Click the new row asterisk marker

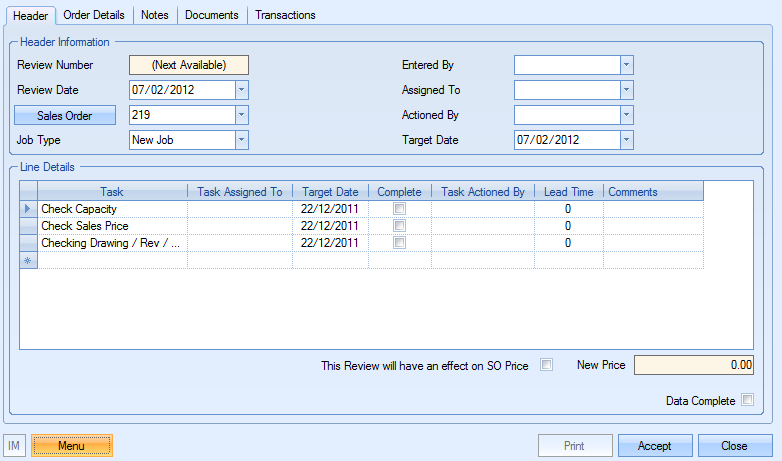click(x=28, y=260)
